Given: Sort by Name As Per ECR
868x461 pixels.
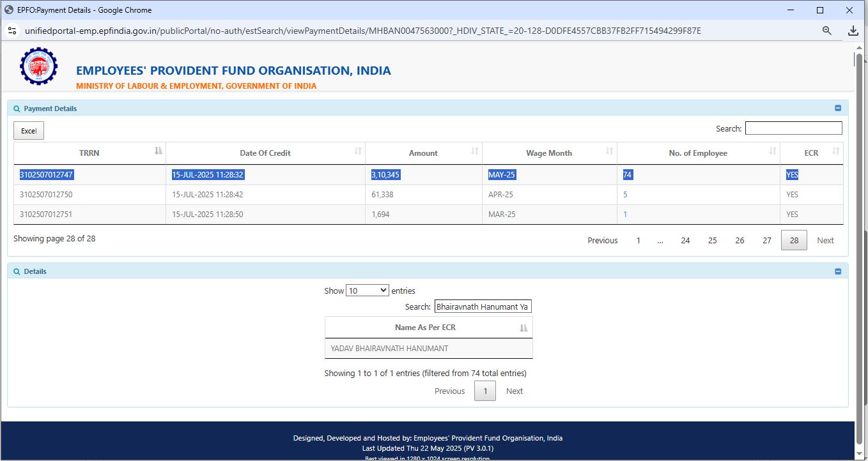Looking at the screenshot, I should point(428,328).
